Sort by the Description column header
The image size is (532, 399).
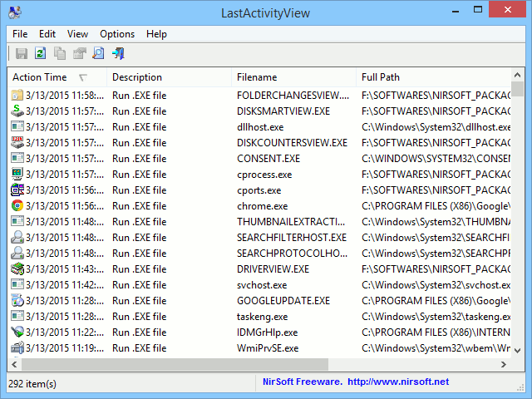point(169,77)
